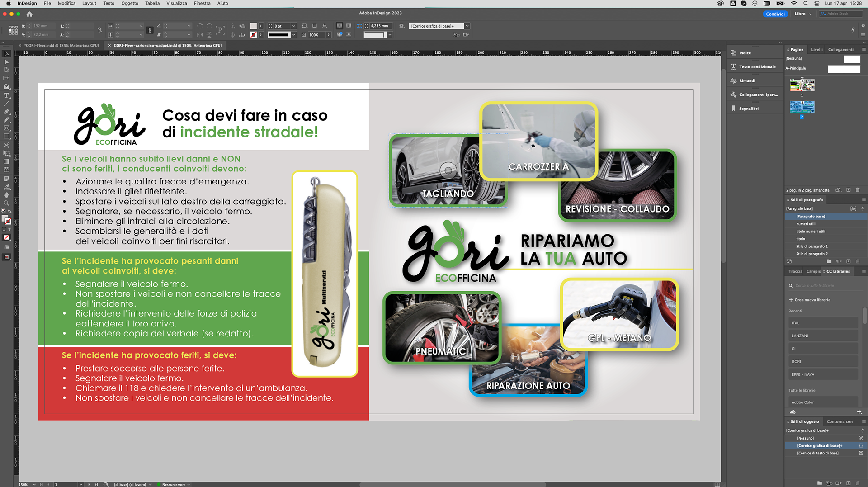Open the corner shape dropdown
The width and height of the screenshot is (868, 487).
coord(390,35)
